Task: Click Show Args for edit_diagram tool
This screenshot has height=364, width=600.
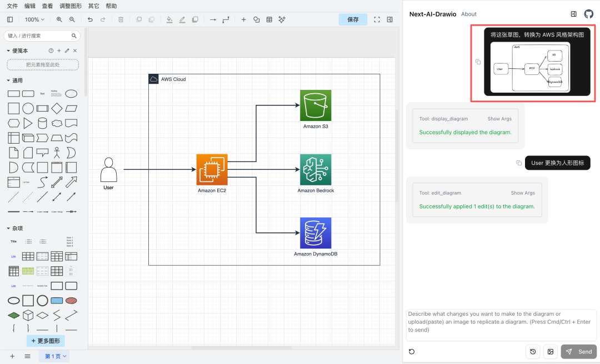Action: coord(523,193)
